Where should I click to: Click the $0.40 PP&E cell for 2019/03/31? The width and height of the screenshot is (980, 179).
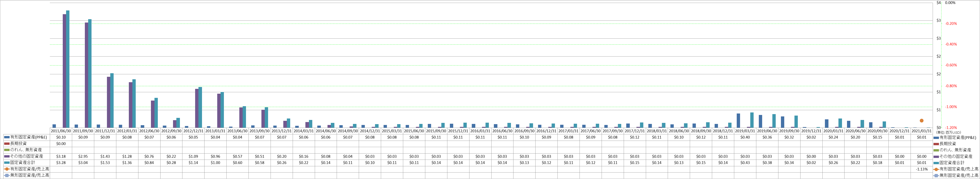[745, 137]
